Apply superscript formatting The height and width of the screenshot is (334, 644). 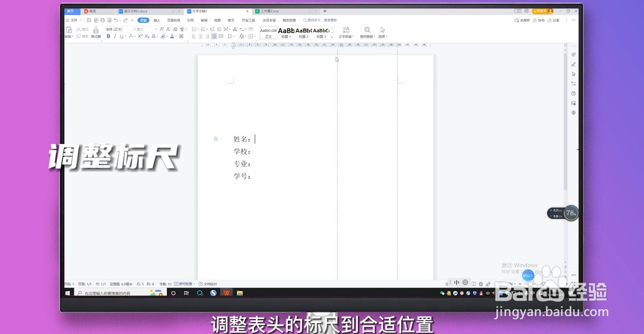tap(140, 36)
